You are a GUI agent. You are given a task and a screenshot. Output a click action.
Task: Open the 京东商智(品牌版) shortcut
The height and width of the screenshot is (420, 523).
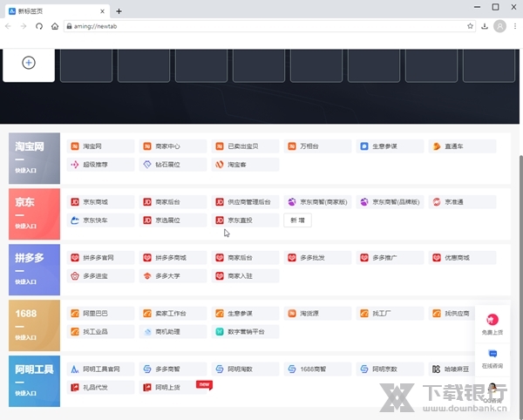click(390, 202)
